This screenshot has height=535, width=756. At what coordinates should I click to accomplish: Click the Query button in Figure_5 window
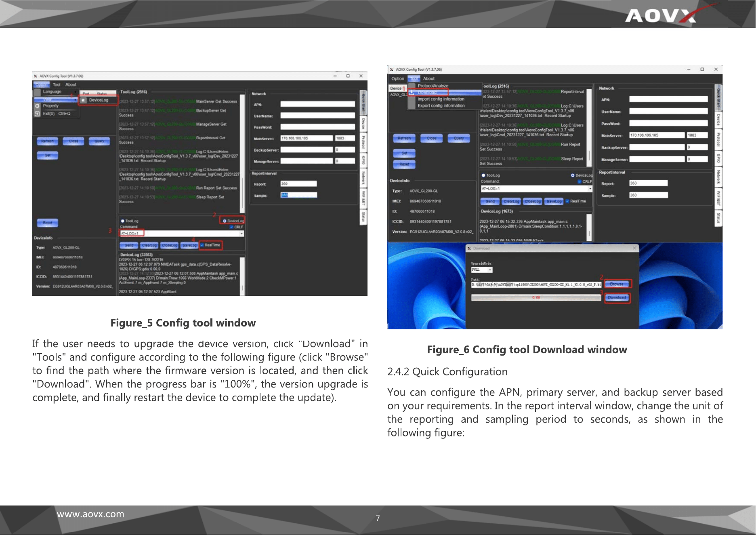pos(99,141)
